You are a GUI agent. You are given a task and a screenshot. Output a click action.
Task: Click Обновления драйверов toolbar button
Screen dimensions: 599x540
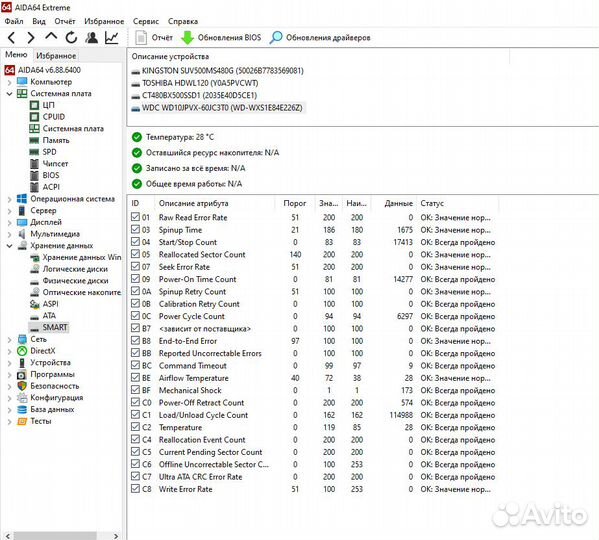tap(320, 37)
